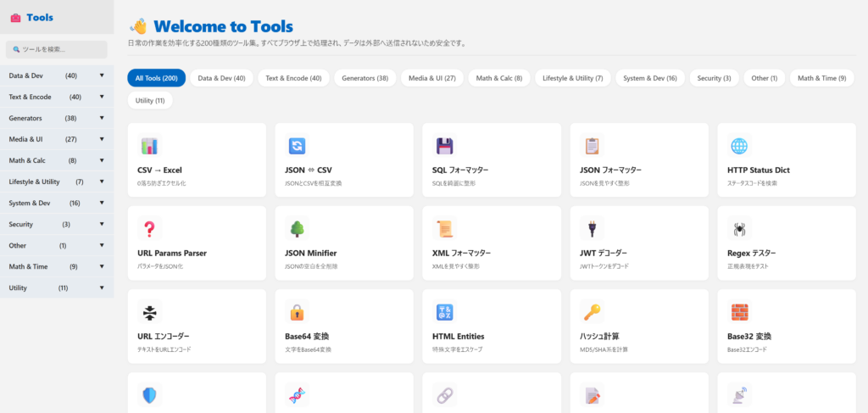Expand the Math & Time sidebar category
868x413 pixels.
pos(57,266)
